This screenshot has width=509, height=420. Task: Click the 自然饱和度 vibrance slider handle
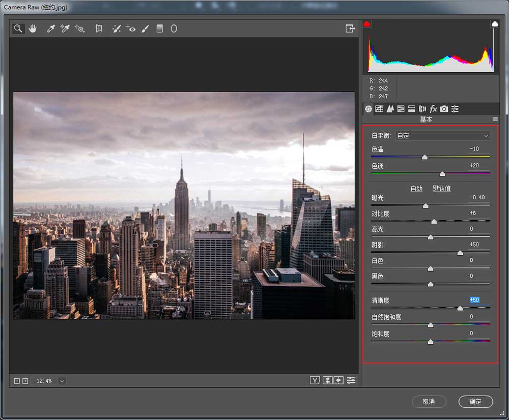pyautogui.click(x=431, y=325)
